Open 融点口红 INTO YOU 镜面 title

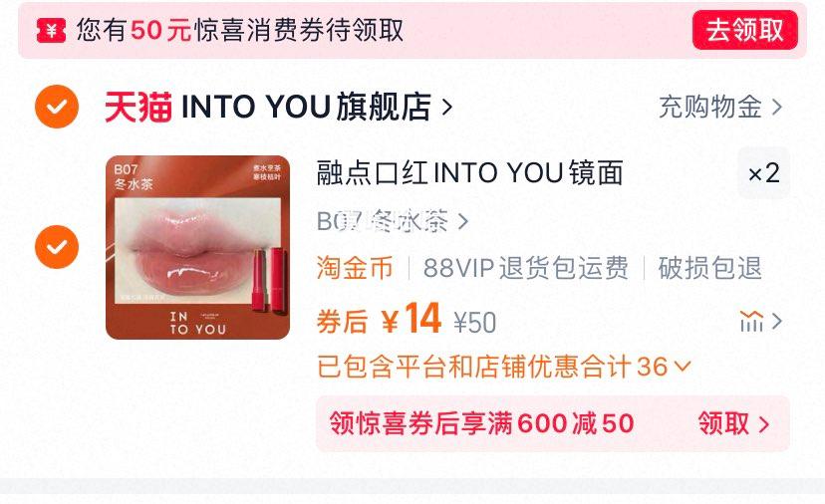click(470, 173)
